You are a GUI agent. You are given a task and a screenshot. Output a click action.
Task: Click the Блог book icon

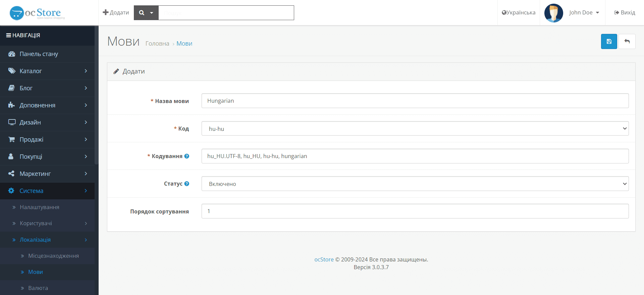11,88
